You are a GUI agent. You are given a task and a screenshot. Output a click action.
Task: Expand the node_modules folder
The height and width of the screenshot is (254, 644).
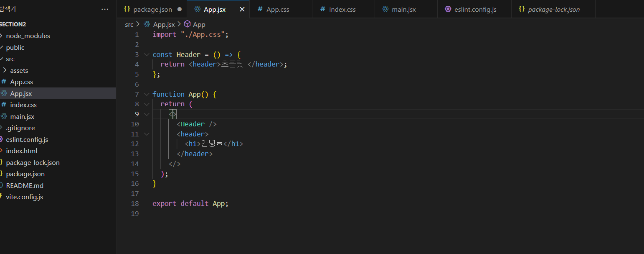point(28,36)
